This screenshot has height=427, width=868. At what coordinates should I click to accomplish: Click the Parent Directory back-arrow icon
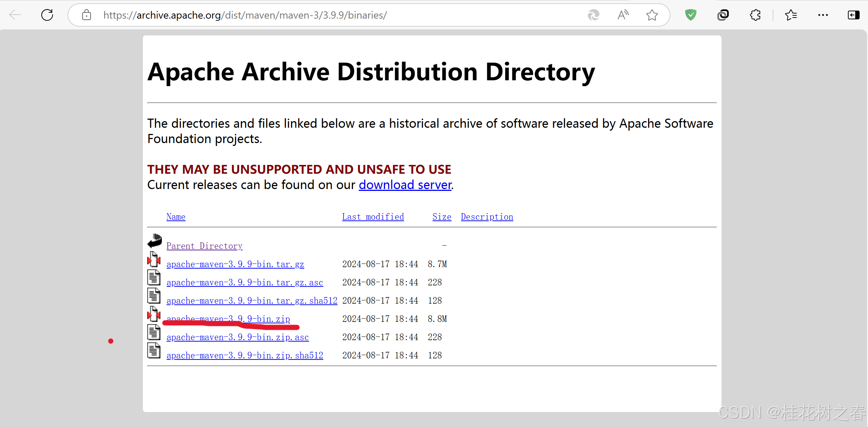point(155,241)
